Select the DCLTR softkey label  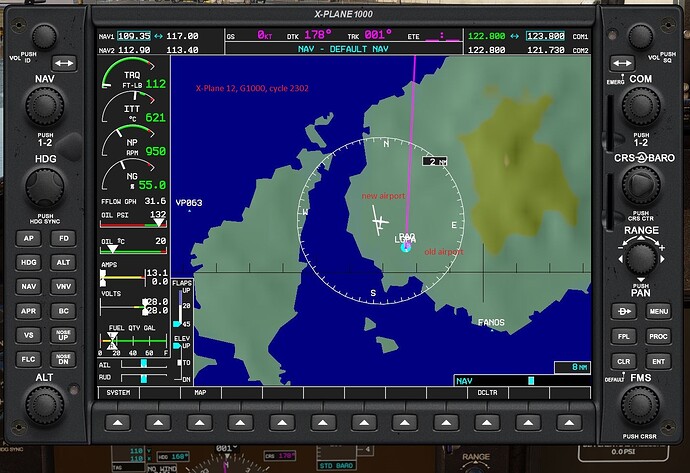point(487,392)
